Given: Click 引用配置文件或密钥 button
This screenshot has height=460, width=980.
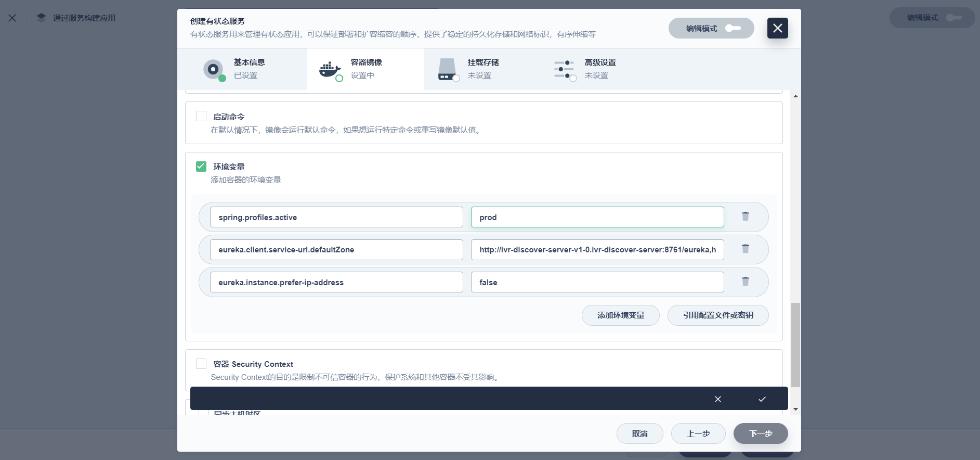Looking at the screenshot, I should pyautogui.click(x=718, y=315).
